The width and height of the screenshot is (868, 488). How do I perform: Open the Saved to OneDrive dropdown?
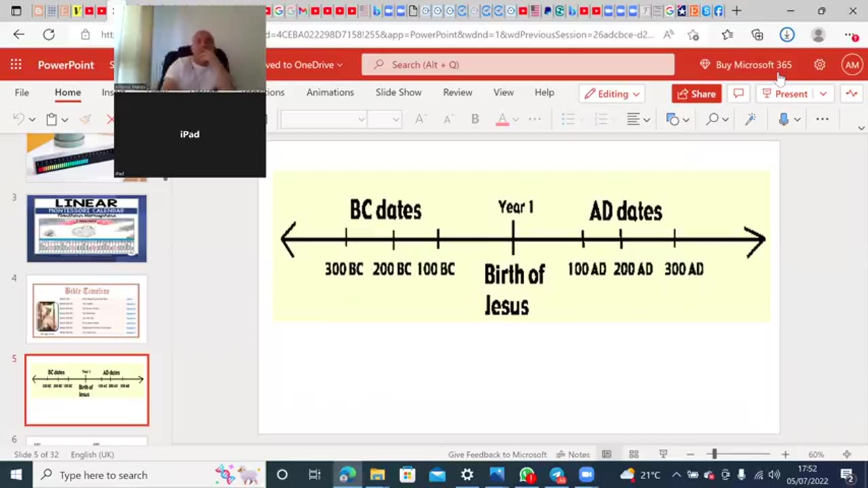coord(304,64)
